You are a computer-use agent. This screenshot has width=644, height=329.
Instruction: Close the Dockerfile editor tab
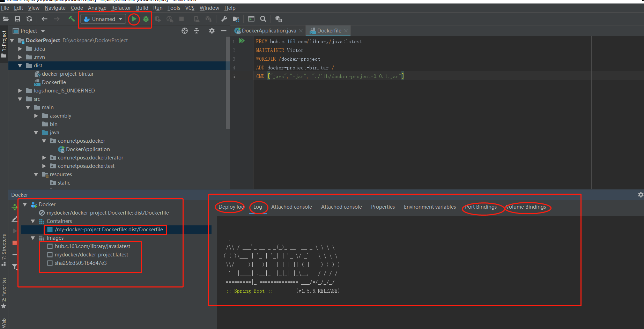click(x=346, y=31)
